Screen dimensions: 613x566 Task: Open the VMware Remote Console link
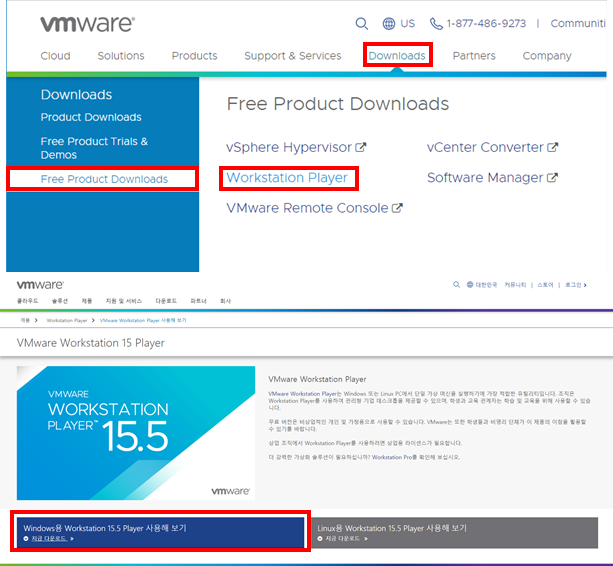pos(307,208)
